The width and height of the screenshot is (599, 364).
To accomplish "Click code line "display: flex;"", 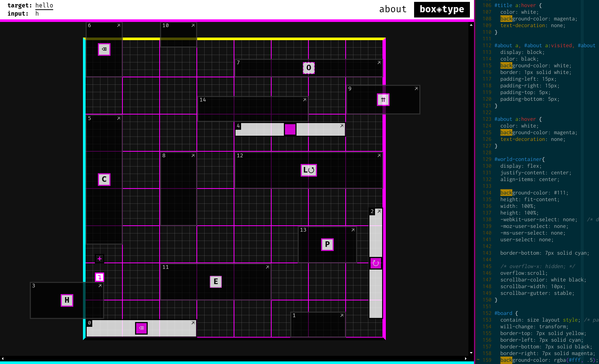I will 521,166.
